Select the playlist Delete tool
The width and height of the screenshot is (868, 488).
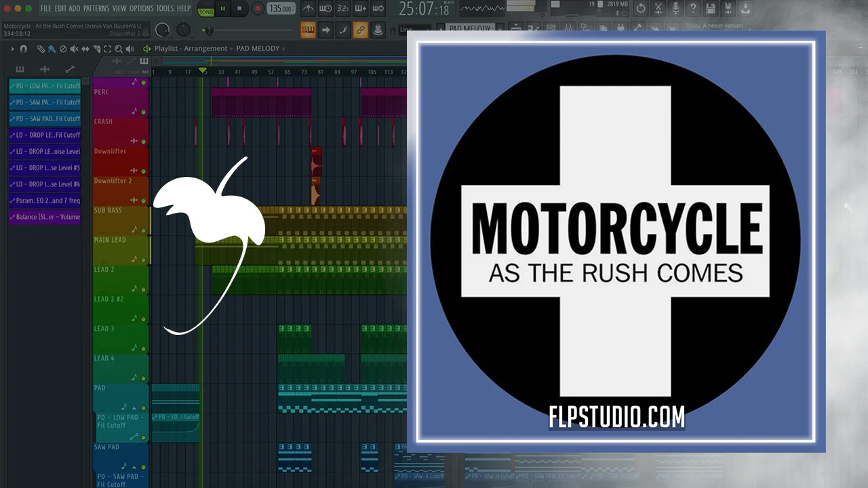click(x=63, y=49)
